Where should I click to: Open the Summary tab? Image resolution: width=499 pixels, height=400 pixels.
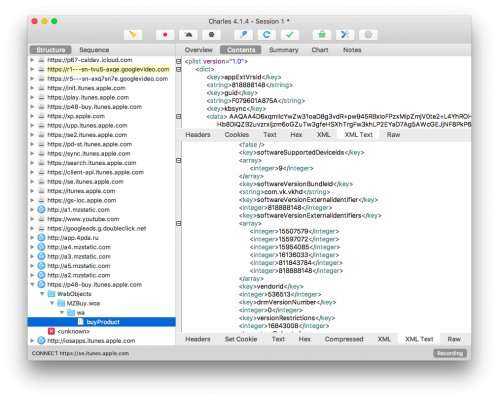(283, 50)
